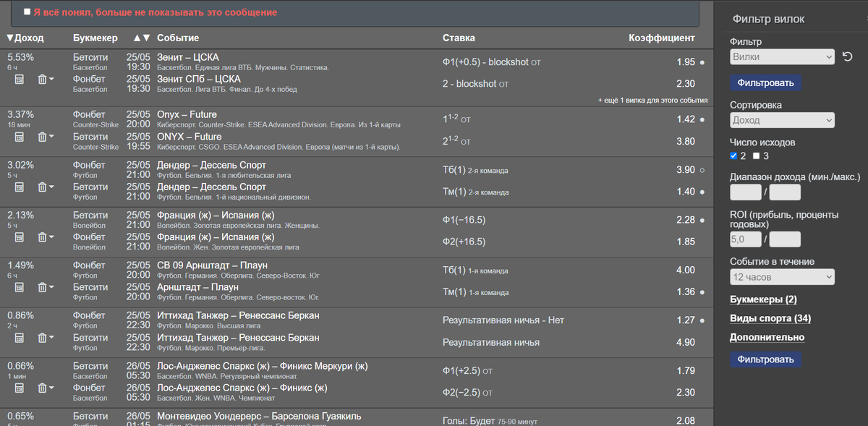Click date sort arrows in the header
This screenshot has width=868, height=426.
[142, 38]
